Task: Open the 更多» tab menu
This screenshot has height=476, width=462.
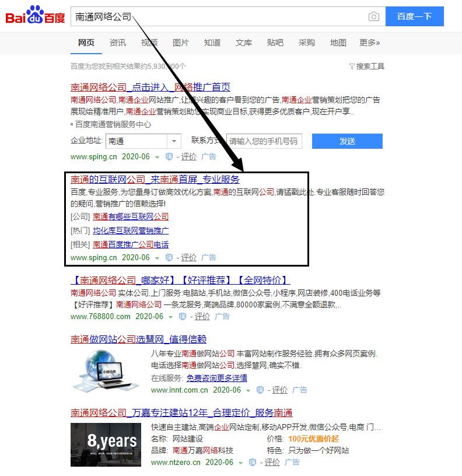Action: (369, 43)
